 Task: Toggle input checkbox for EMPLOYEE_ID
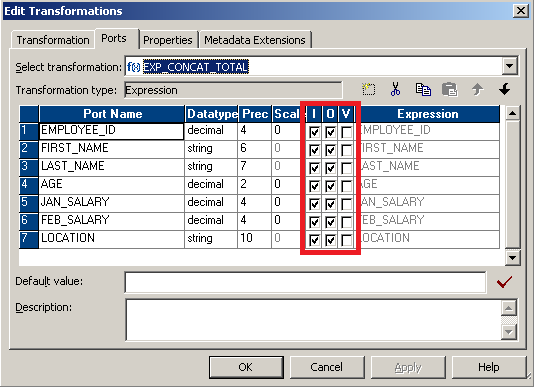[314, 132]
